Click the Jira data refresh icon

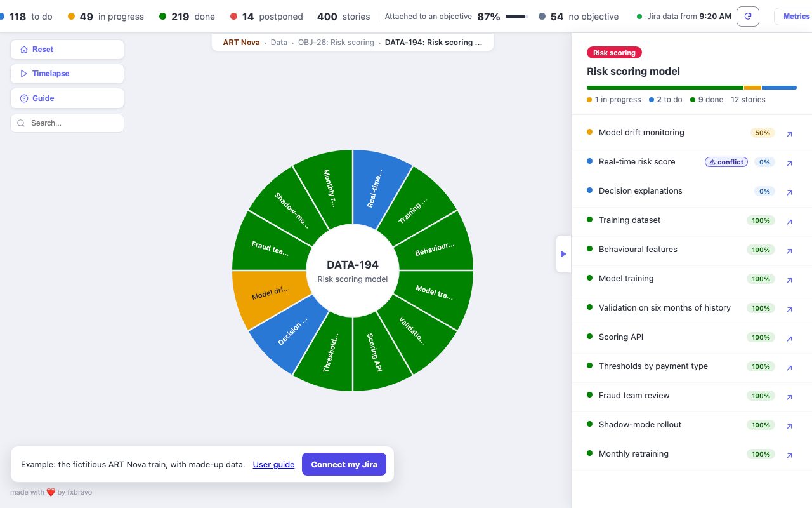(748, 17)
